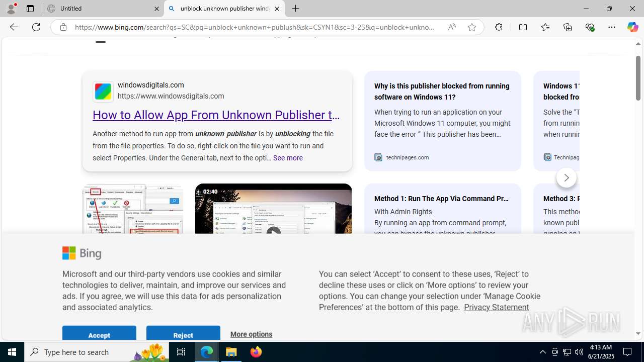
Task: Open Settings and more ellipsis menu
Action: click(612, 27)
